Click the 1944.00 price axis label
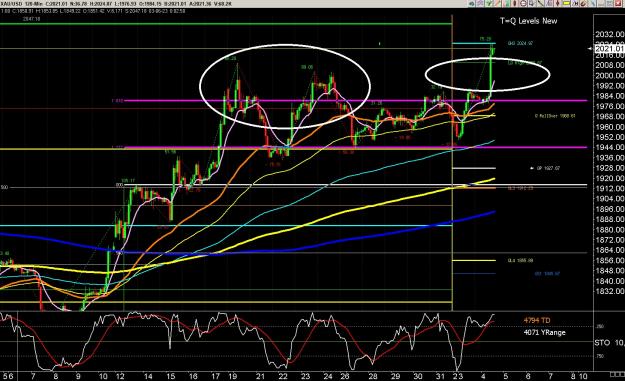 click(609, 147)
